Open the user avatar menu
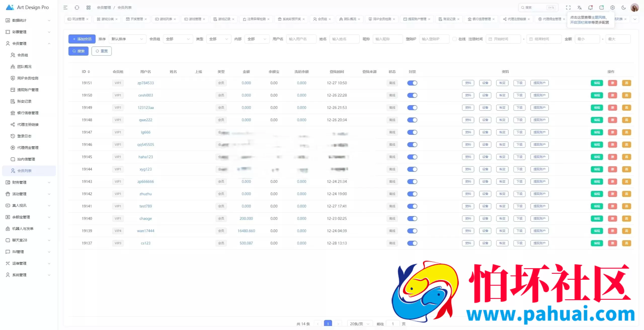644x330 pixels. (635, 8)
